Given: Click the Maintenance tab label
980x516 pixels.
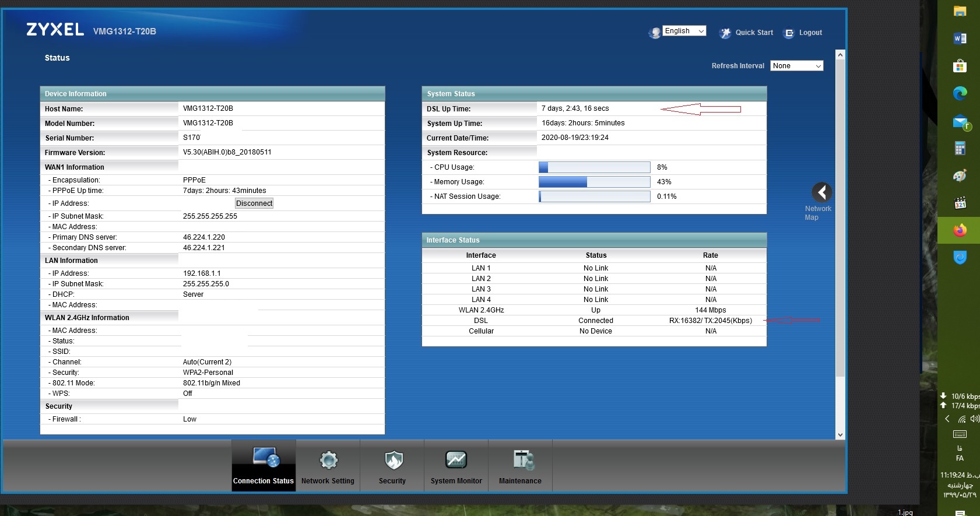Looking at the screenshot, I should point(520,481).
